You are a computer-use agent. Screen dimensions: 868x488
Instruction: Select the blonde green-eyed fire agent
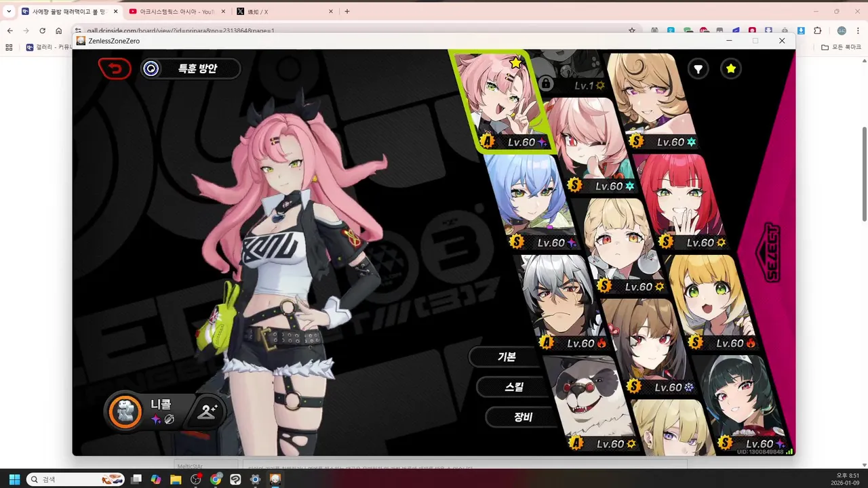click(x=711, y=302)
